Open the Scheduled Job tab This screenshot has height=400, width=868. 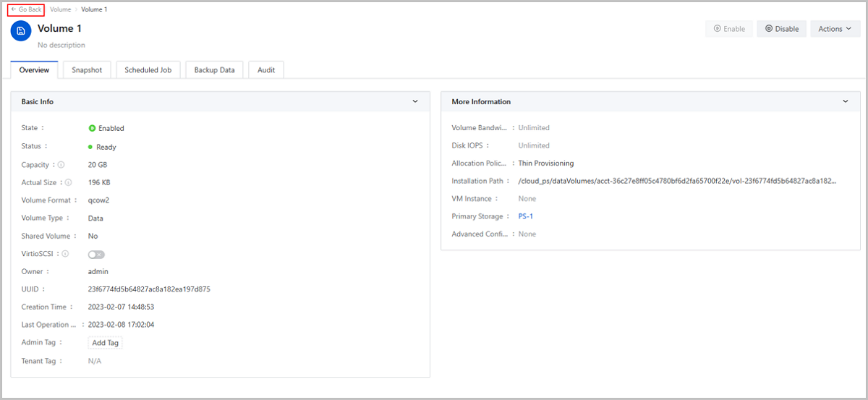[148, 70]
